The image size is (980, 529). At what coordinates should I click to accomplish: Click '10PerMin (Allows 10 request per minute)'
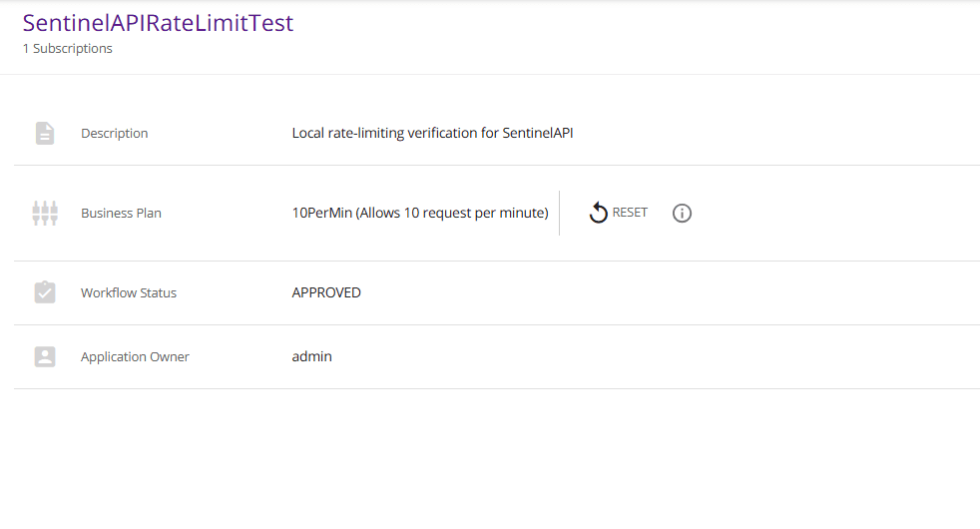(420, 214)
